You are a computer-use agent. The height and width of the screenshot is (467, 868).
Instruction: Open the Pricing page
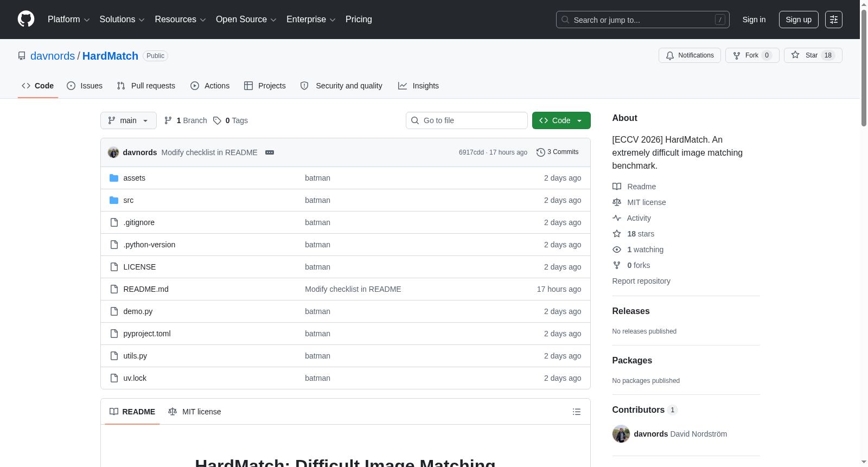(x=359, y=20)
